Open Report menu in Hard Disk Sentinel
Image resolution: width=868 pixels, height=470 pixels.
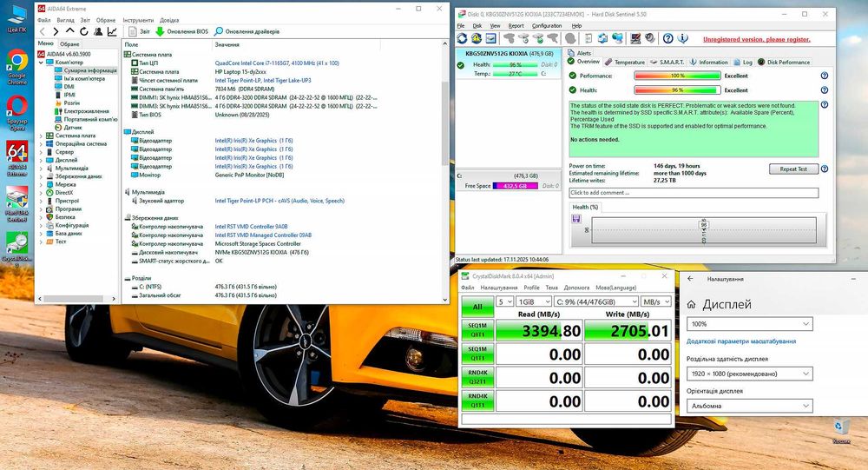tap(516, 25)
